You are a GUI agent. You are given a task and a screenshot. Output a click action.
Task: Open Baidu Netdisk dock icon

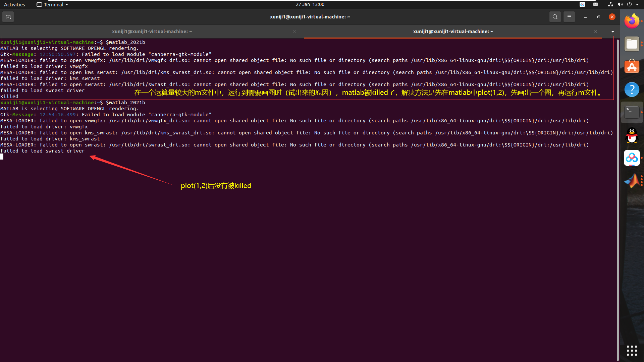click(x=632, y=158)
